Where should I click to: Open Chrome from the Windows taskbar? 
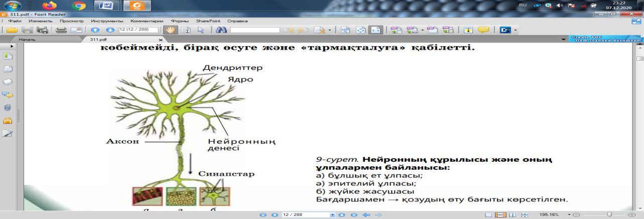78,6
